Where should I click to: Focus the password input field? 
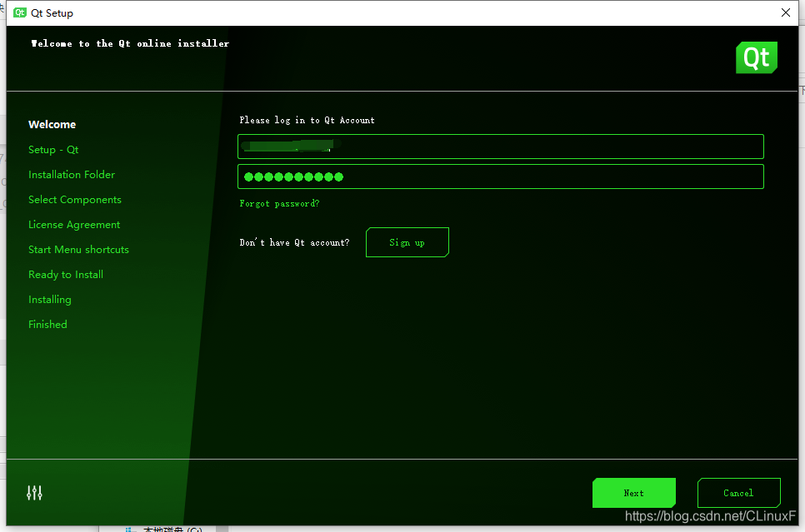click(501, 177)
